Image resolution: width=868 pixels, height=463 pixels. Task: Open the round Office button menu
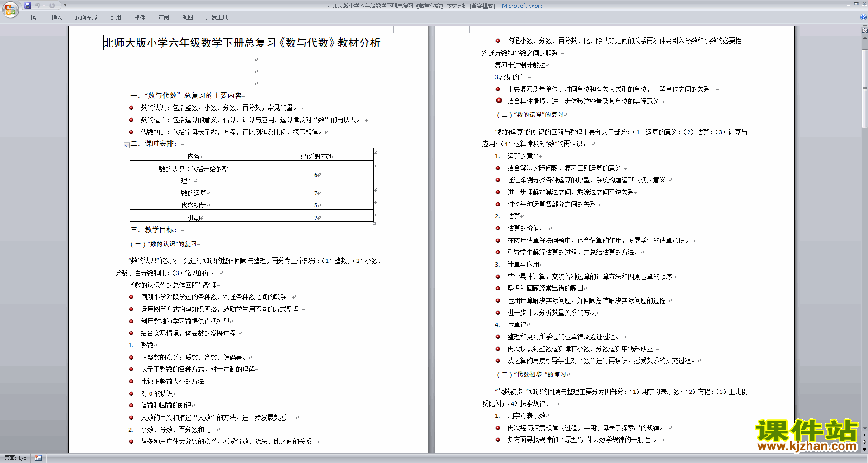click(x=10, y=9)
